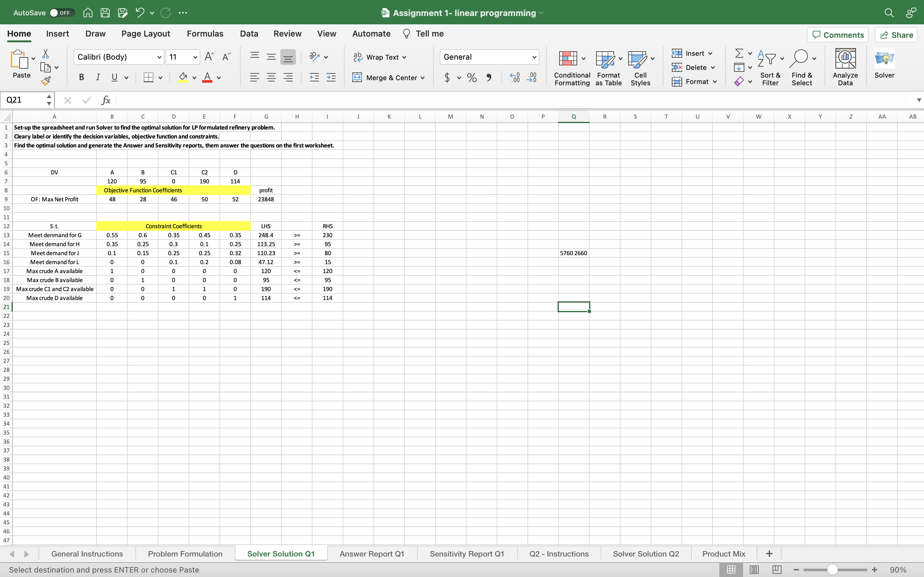This screenshot has width=924, height=577.
Task: Apply percent number style
Action: 471,78
